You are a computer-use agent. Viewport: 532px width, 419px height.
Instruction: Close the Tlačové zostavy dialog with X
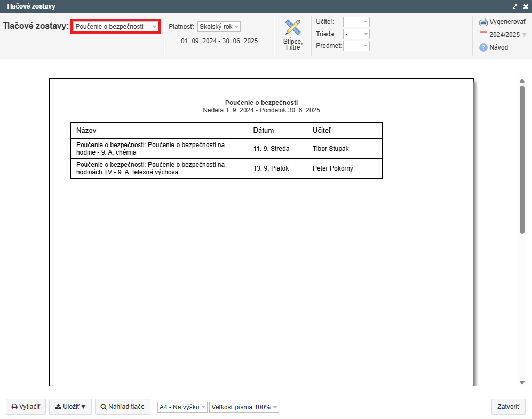tap(525, 6)
